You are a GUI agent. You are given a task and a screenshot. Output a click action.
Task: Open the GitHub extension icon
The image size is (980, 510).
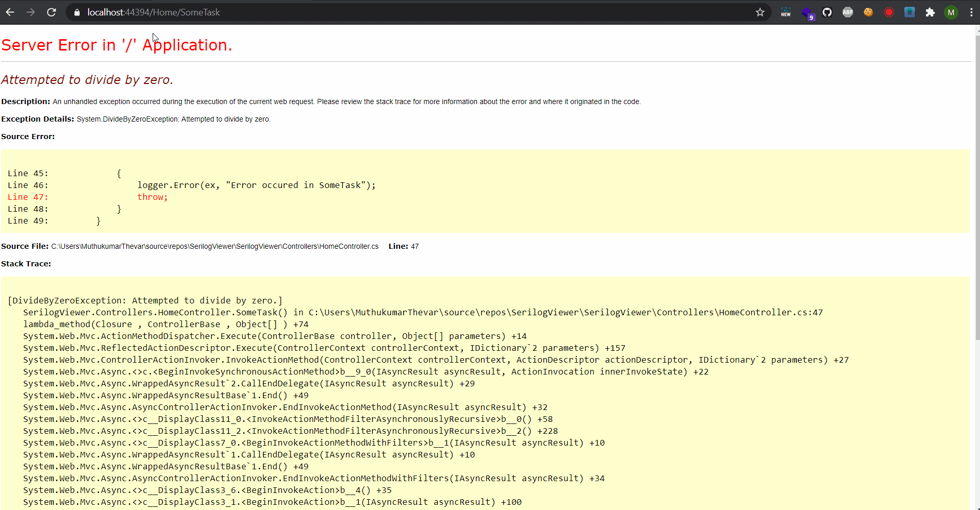pos(827,12)
